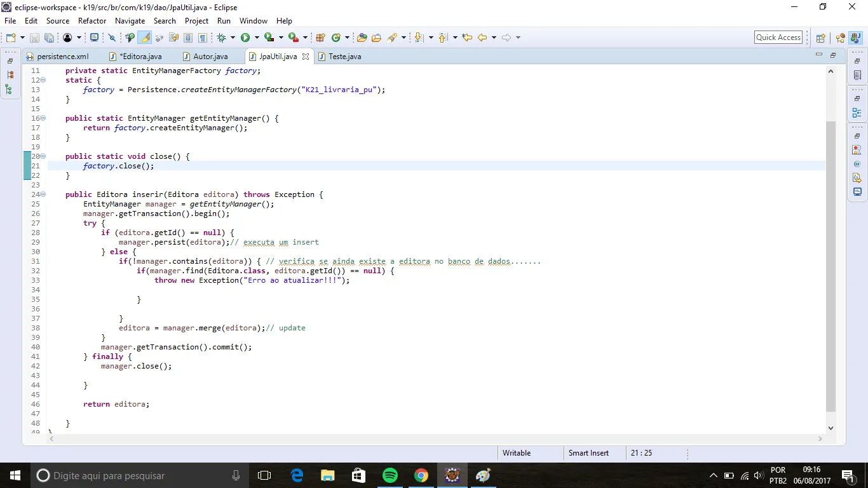This screenshot has height=488, width=868.
Task: Toggle Mark Occurrences highlighter button
Action: pos(146,38)
